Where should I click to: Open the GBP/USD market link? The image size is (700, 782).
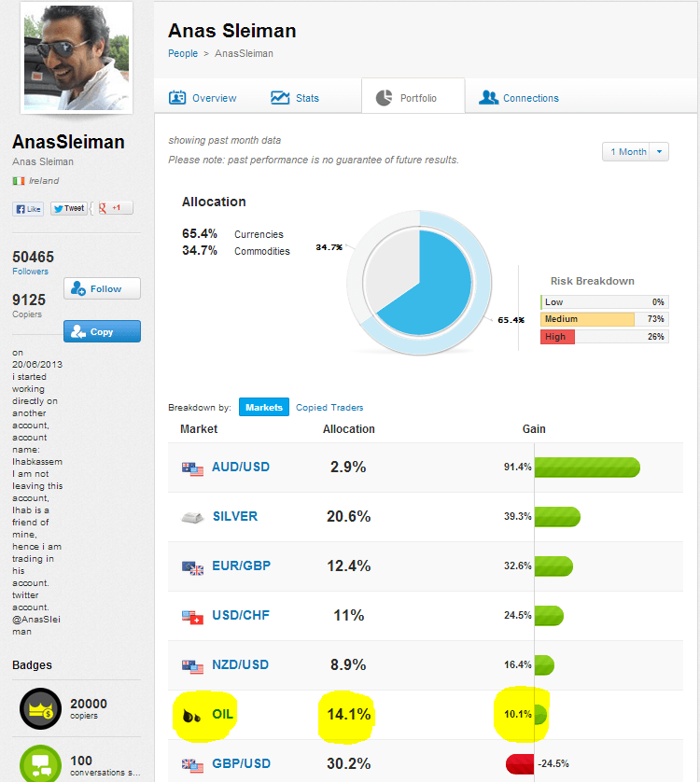pyautogui.click(x=241, y=763)
